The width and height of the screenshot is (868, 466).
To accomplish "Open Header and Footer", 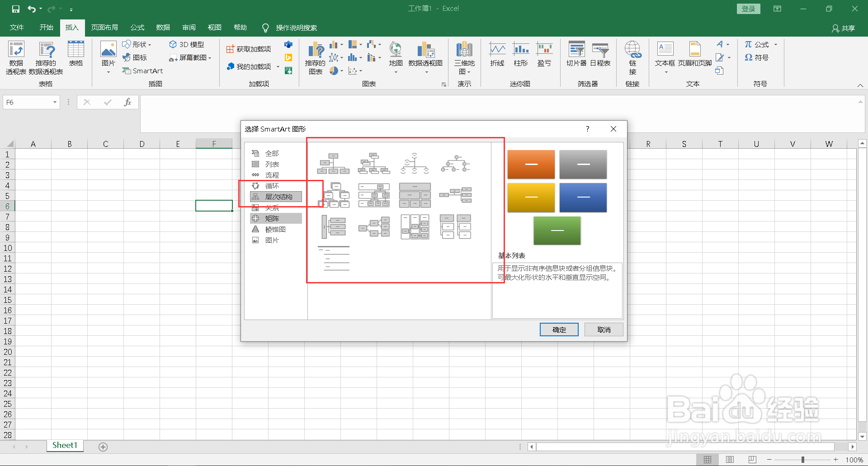I will (x=695, y=54).
